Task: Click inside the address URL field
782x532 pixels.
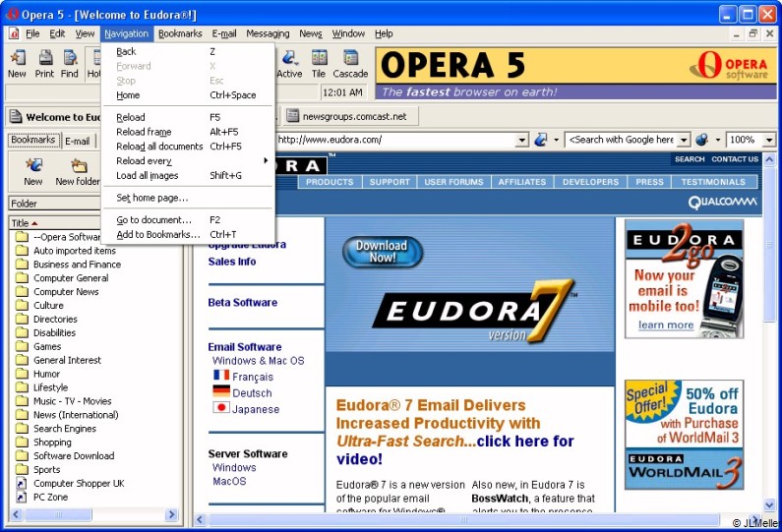Action: pos(396,140)
